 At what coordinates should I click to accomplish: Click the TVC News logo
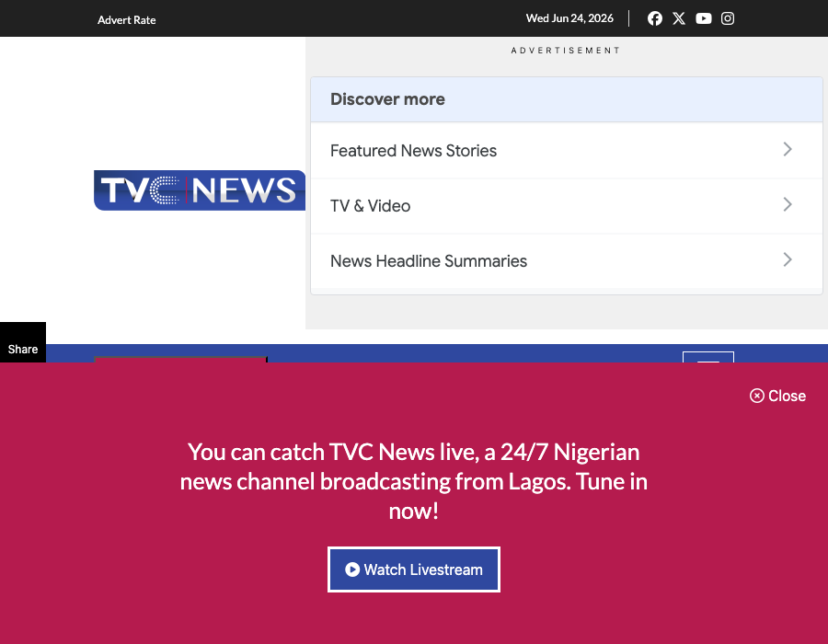tap(200, 190)
